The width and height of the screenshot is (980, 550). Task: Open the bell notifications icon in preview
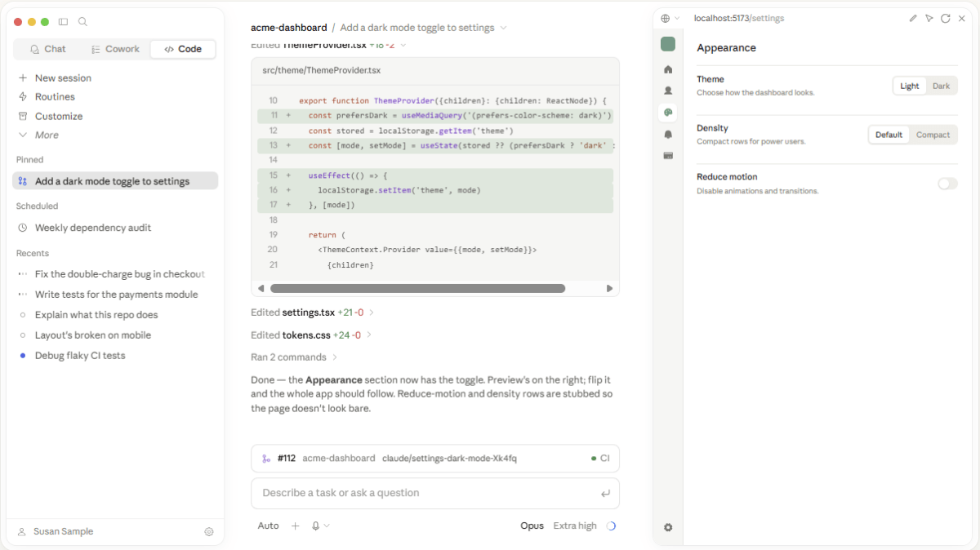668,134
